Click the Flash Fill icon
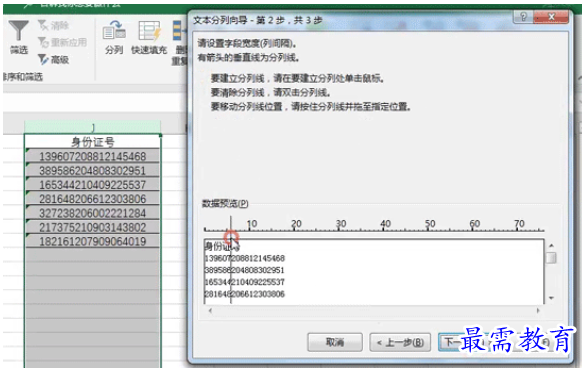Screen dimensions: 582x371 click(x=150, y=30)
